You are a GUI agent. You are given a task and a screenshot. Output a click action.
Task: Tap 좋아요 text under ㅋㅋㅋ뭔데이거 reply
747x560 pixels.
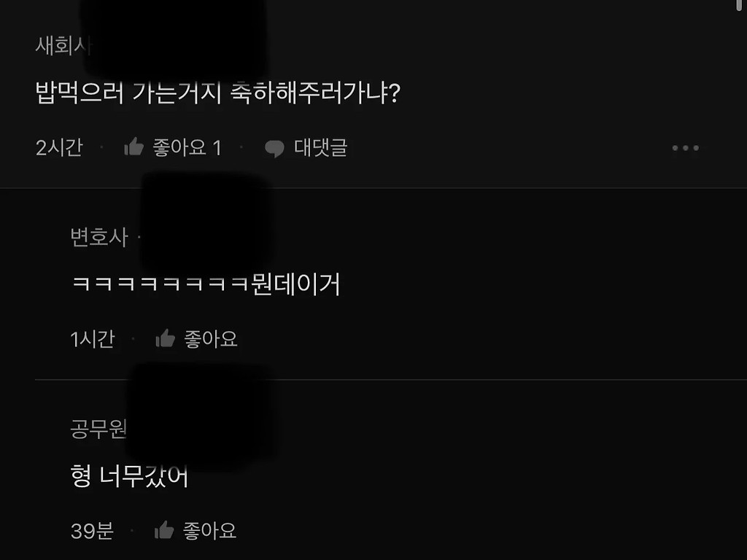click(211, 339)
